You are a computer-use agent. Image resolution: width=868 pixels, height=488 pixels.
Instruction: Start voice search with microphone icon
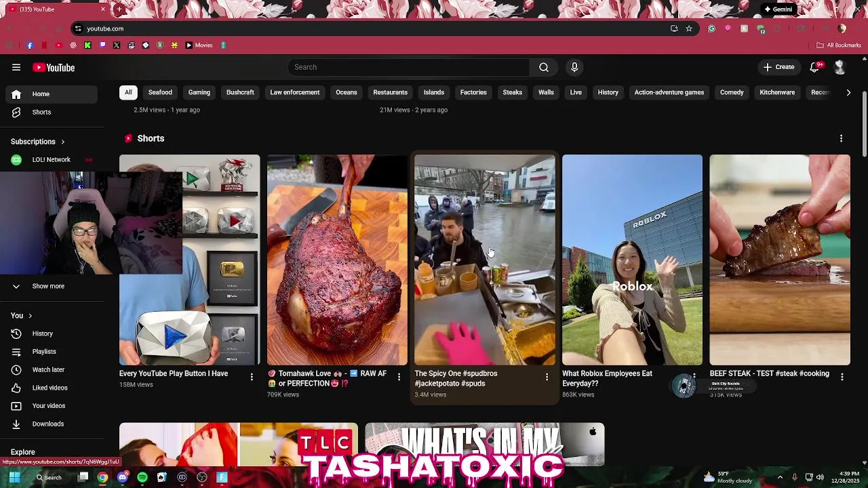click(x=574, y=67)
